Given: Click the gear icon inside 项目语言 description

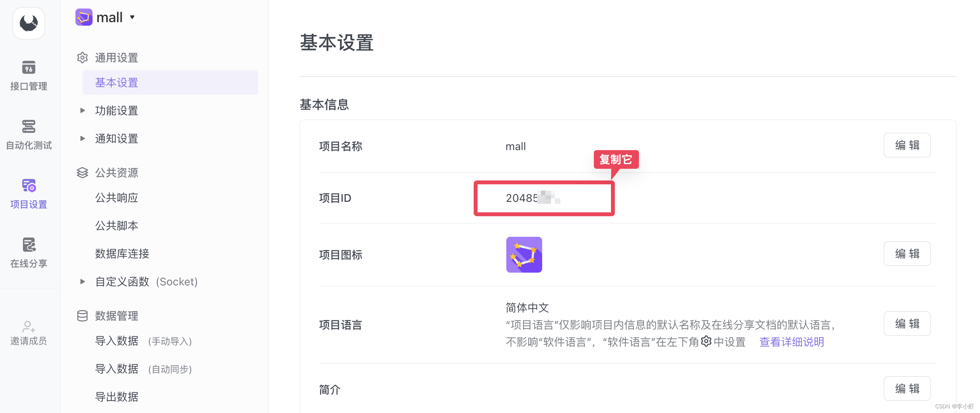Looking at the screenshot, I should tap(705, 342).
